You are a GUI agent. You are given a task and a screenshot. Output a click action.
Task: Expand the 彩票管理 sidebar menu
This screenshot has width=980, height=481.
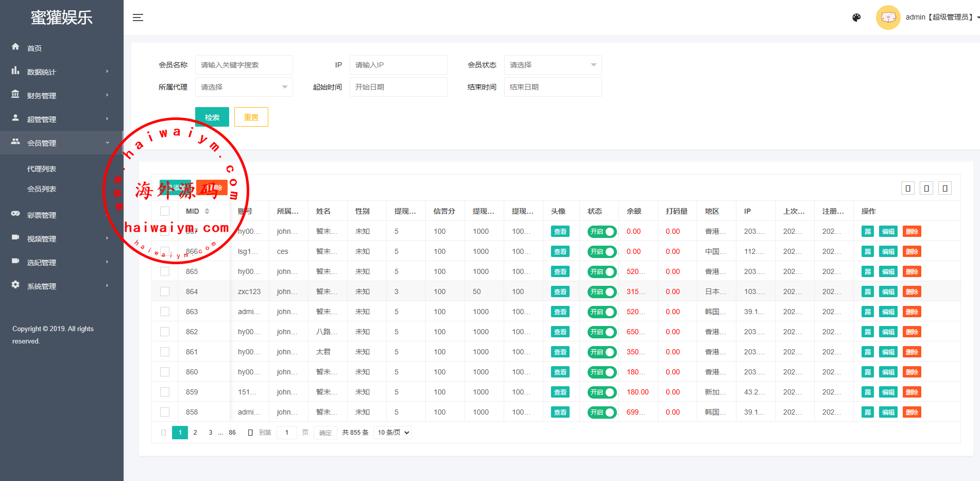click(42, 215)
